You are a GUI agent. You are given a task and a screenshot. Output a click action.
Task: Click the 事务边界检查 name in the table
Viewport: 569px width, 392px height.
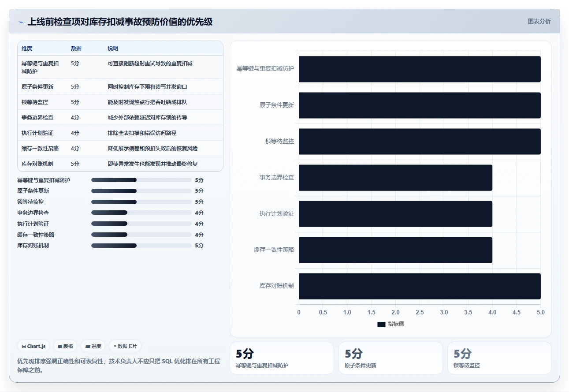click(x=37, y=118)
